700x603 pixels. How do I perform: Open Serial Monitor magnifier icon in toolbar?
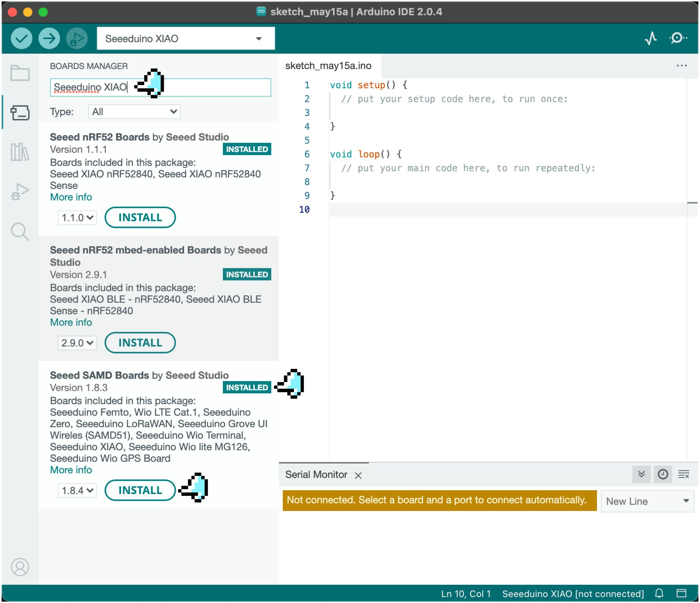[x=678, y=38]
